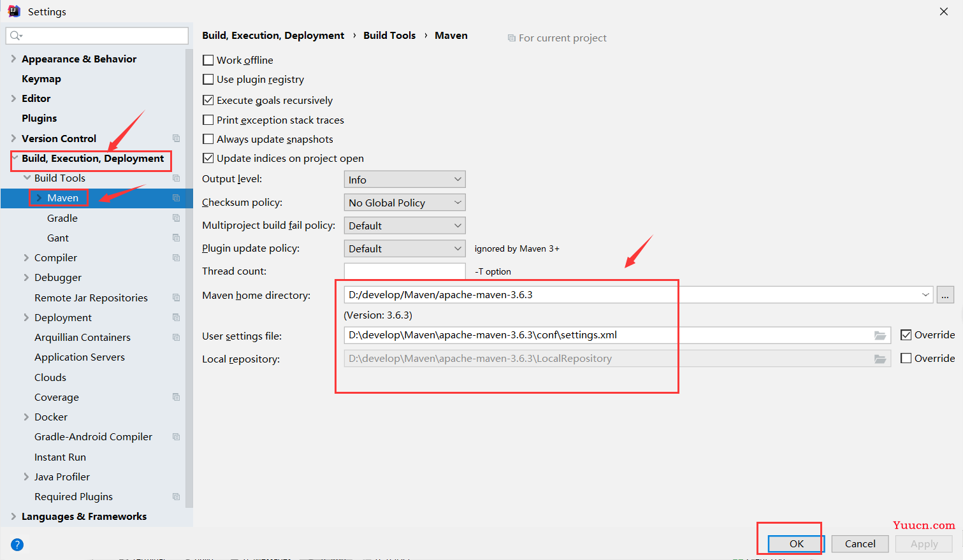The height and width of the screenshot is (560, 963).
Task: Open the Checksum policy dropdown
Action: tap(405, 203)
